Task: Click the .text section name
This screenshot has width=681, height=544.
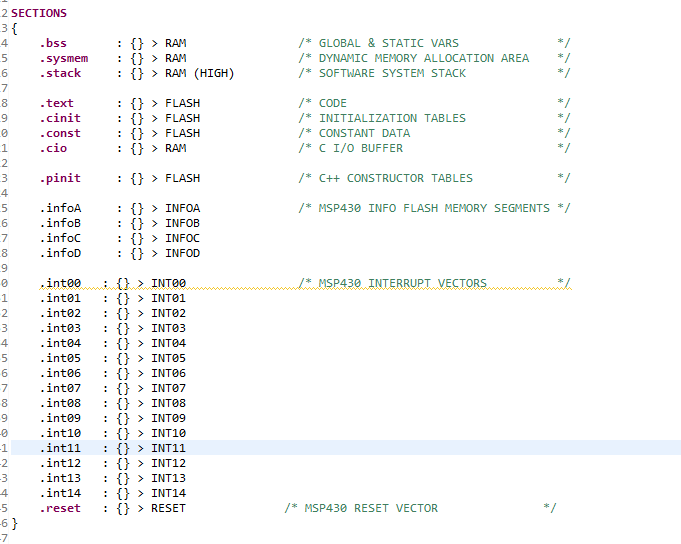Action: point(56,103)
